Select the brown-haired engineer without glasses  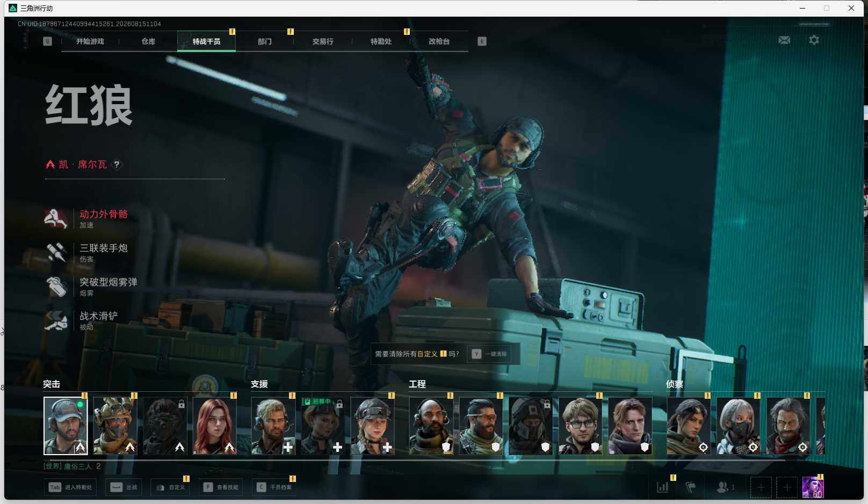click(630, 426)
